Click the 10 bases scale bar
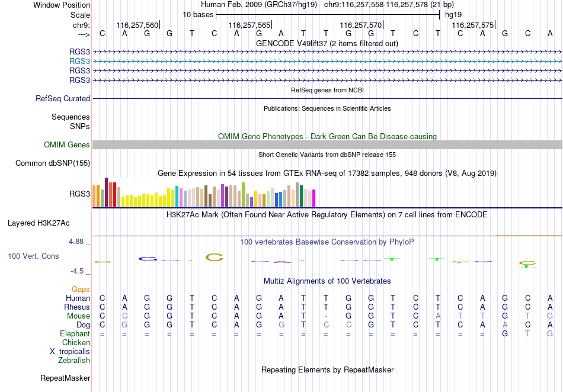This screenshot has width=563, height=392. coord(328,15)
